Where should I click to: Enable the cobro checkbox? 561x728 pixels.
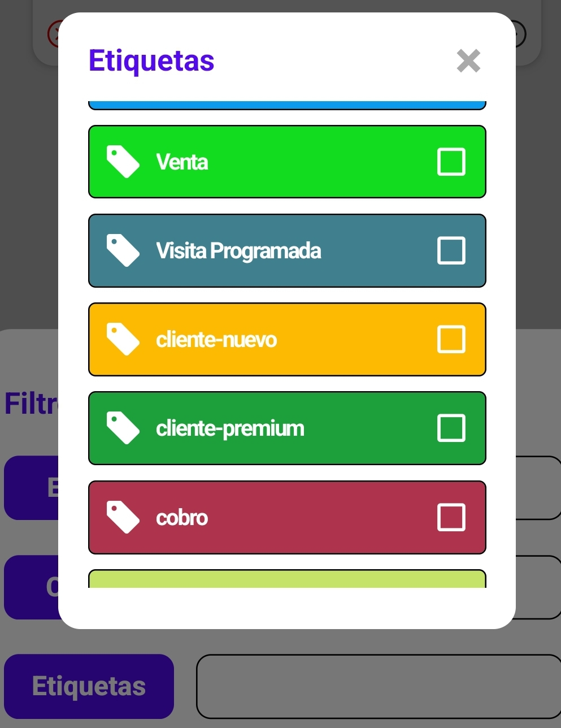tap(451, 517)
